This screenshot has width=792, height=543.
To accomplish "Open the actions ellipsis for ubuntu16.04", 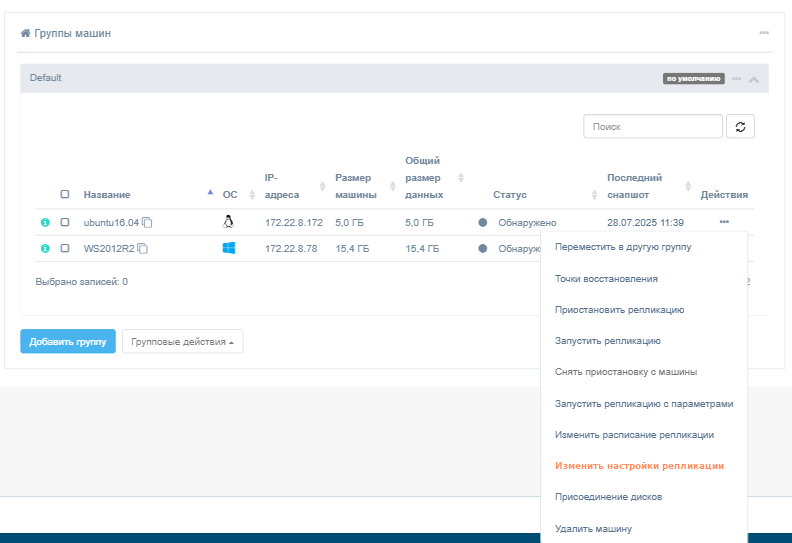I will (724, 221).
